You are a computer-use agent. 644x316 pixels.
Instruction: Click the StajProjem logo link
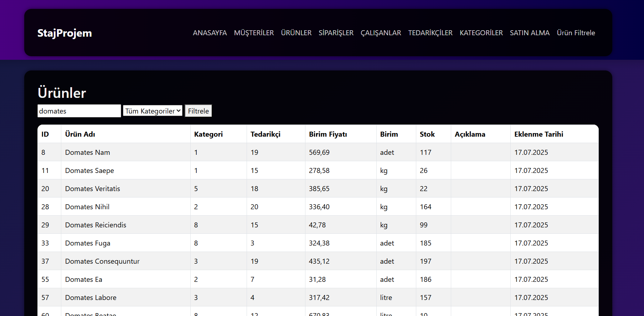[x=65, y=33]
